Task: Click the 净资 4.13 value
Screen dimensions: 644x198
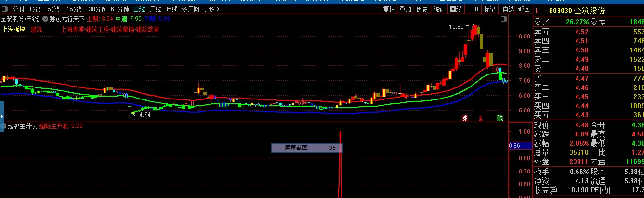Action: [x=582, y=181]
